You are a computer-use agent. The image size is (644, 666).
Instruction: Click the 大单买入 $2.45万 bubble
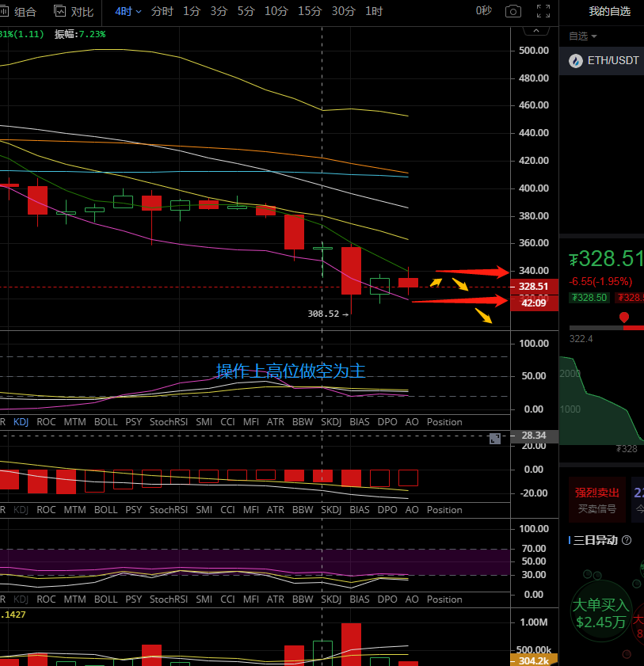click(x=602, y=612)
